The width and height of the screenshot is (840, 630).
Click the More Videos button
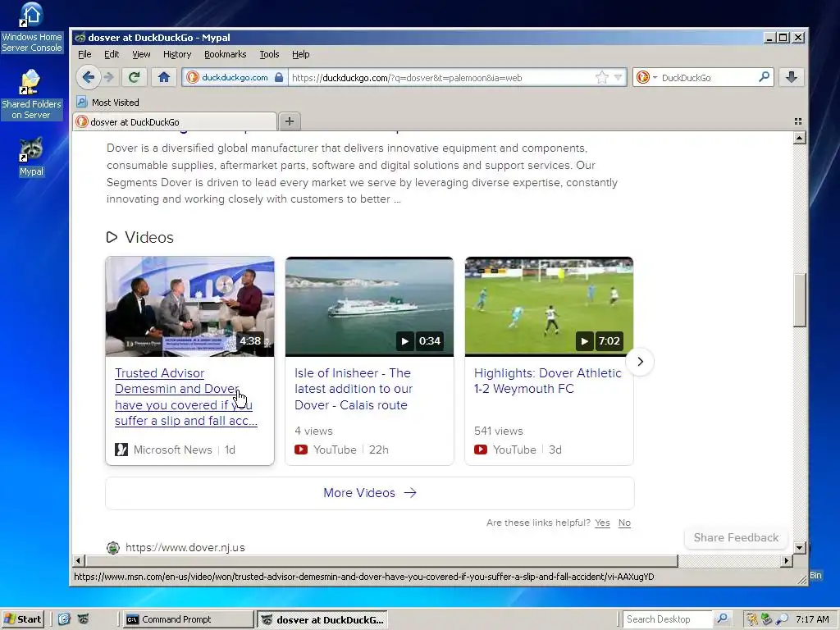[x=370, y=493]
